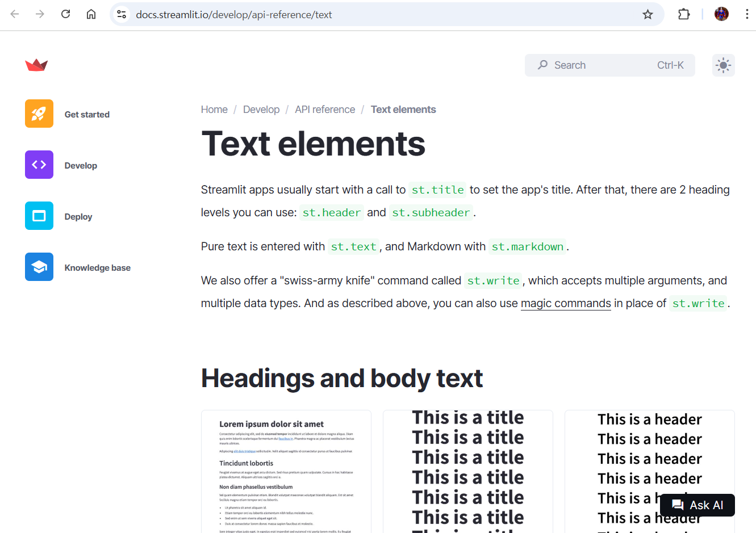
Task: Click the 'Text elements' page title
Action: click(x=313, y=144)
